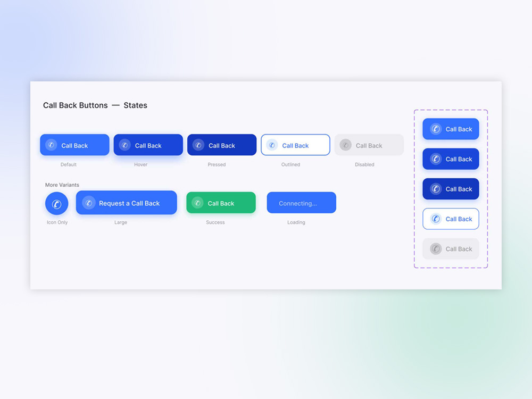Click phone icon inside Default Call Back button
This screenshot has height=399, width=532.
[51, 145]
